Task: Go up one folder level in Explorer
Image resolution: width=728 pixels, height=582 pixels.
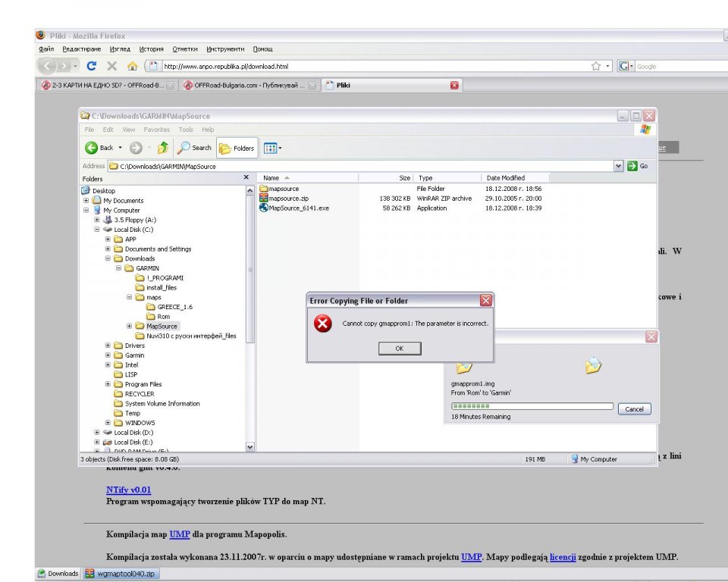Action: 162,148
